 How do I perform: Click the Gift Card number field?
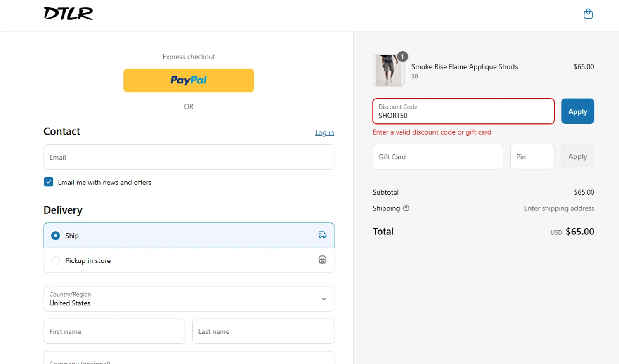pyautogui.click(x=438, y=157)
